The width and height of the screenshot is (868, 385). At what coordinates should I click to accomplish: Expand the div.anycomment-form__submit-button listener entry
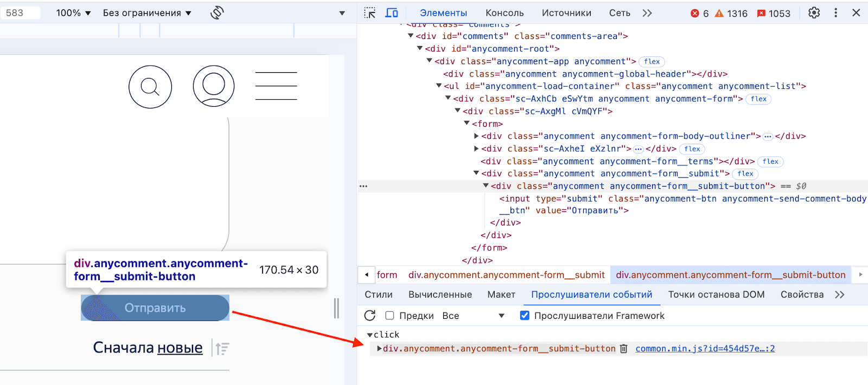[x=380, y=349]
